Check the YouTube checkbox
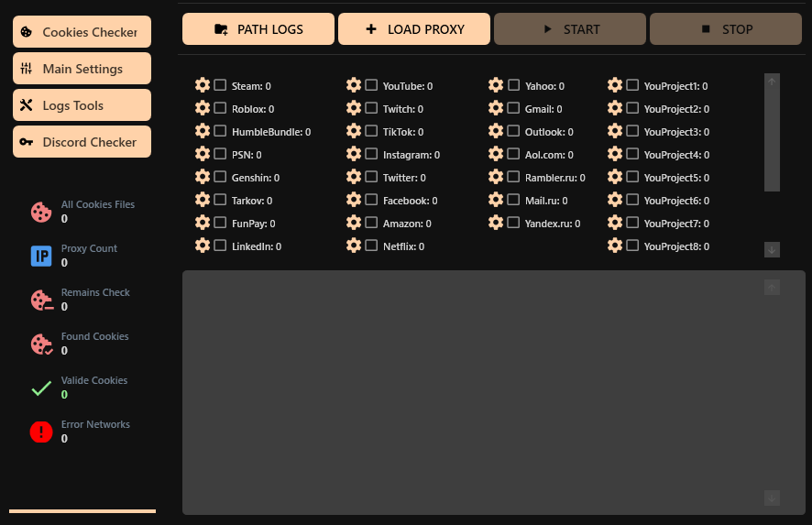This screenshot has width=812, height=525. (x=371, y=85)
